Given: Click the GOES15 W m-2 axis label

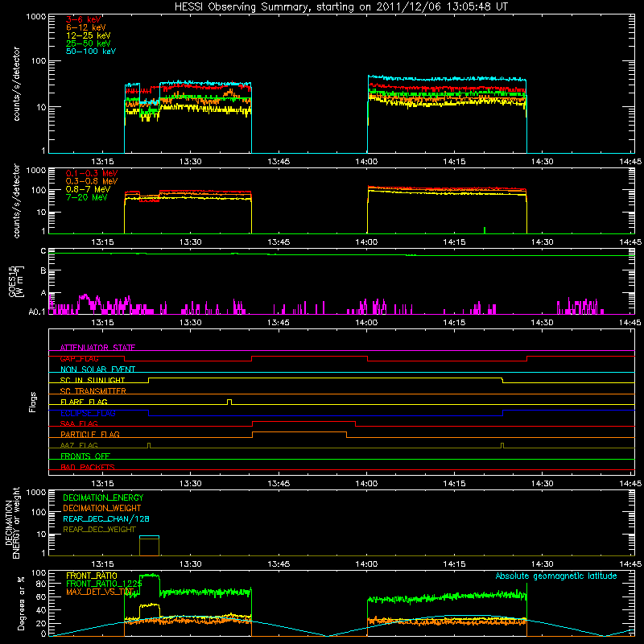Looking at the screenshot, I should (16, 282).
